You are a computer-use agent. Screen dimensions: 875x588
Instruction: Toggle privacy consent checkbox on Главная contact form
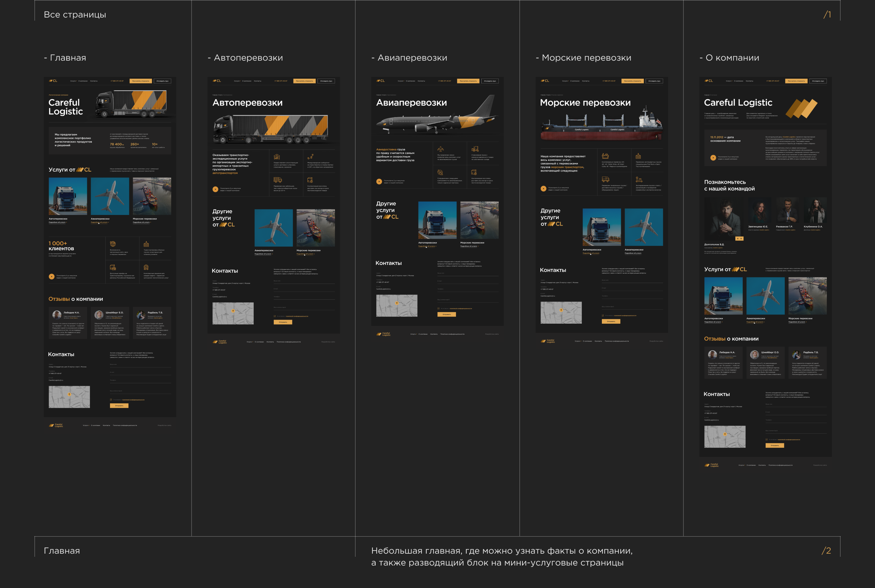click(x=111, y=400)
